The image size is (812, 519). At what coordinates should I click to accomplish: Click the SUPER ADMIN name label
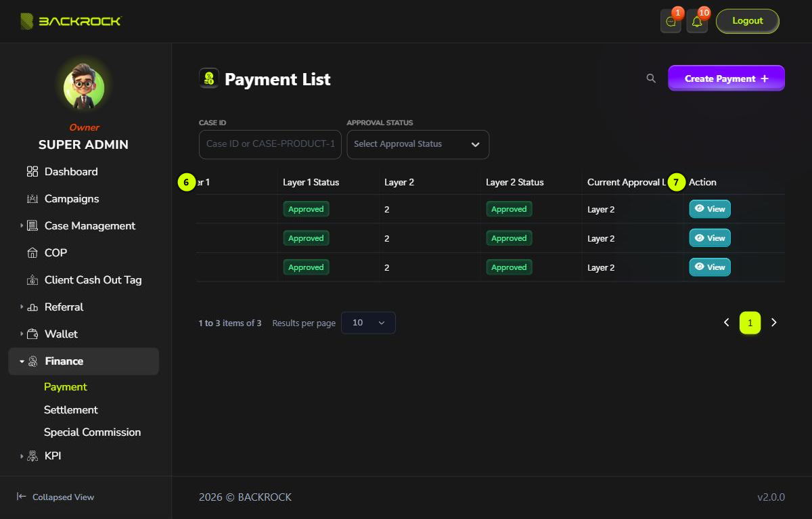pyautogui.click(x=83, y=145)
